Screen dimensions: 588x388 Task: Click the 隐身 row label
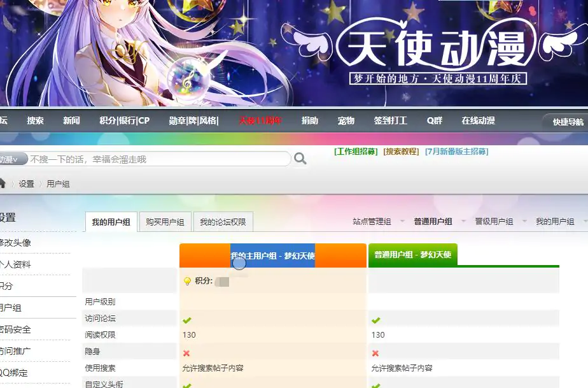pyautogui.click(x=92, y=352)
